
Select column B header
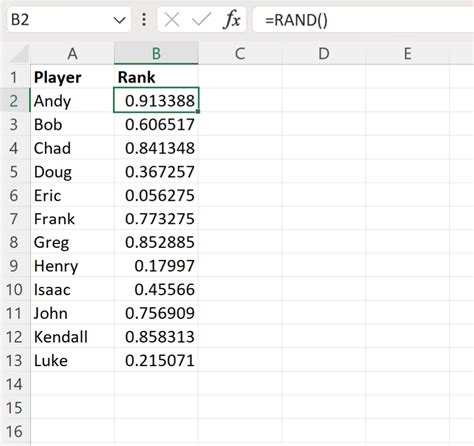(x=156, y=53)
